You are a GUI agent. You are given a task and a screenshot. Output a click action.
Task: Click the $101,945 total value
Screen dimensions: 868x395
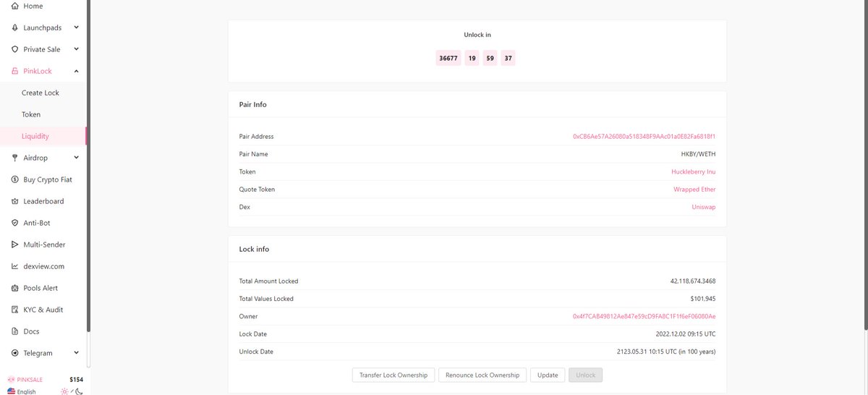coord(703,299)
